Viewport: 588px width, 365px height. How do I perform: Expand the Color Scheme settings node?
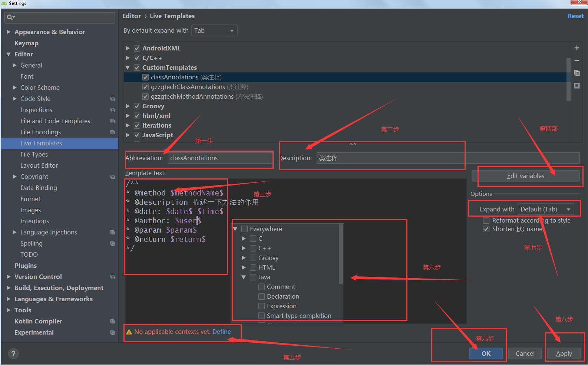click(14, 88)
